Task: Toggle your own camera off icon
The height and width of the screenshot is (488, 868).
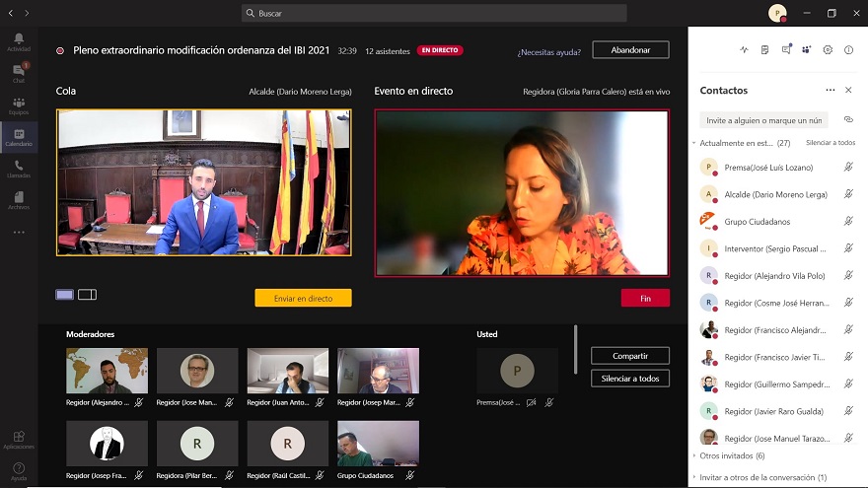Action: [x=532, y=402]
